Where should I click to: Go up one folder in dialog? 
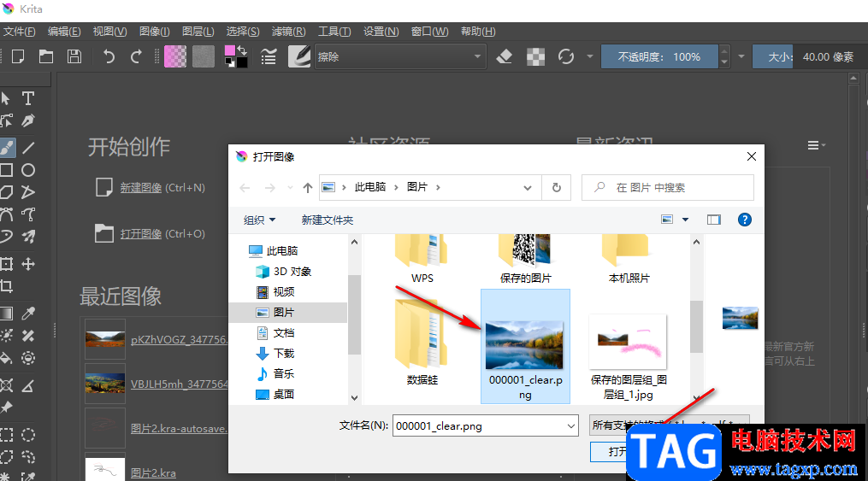[x=308, y=188]
